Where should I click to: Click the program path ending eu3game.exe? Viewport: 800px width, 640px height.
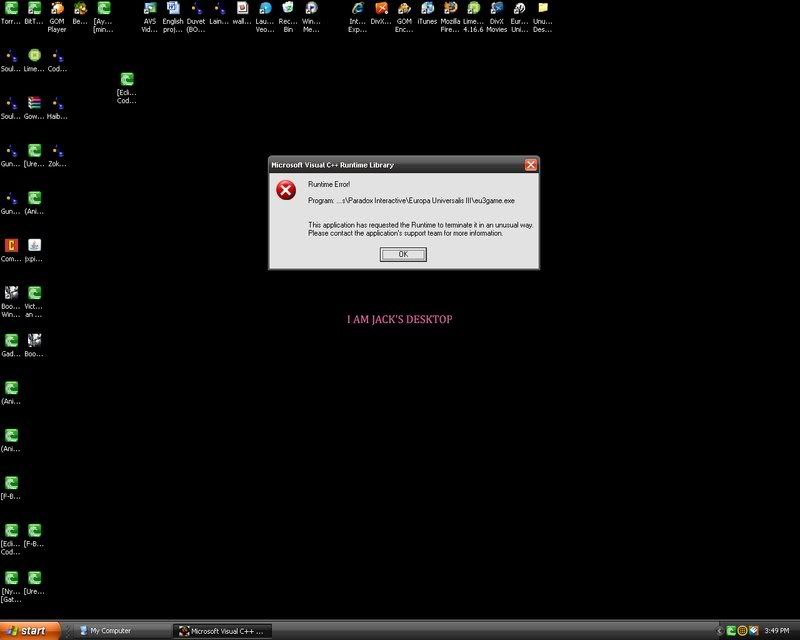pyautogui.click(x=411, y=201)
